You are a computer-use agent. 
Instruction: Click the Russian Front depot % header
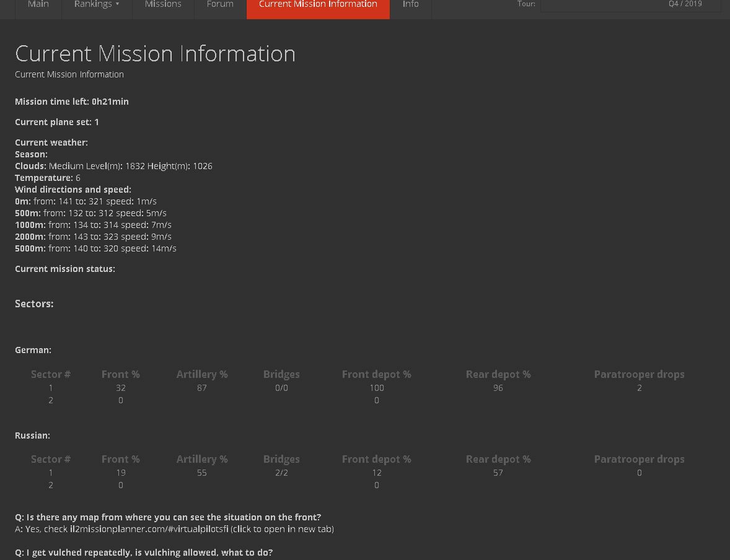[x=377, y=459]
